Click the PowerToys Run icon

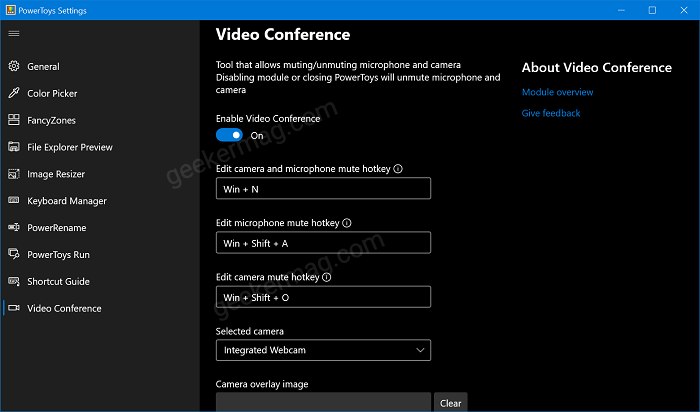pos(14,254)
